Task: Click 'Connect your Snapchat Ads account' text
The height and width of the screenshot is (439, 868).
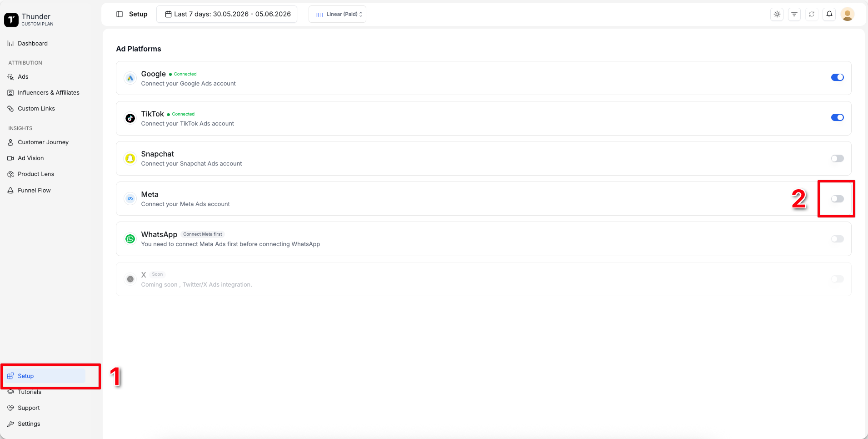Action: pos(191,164)
